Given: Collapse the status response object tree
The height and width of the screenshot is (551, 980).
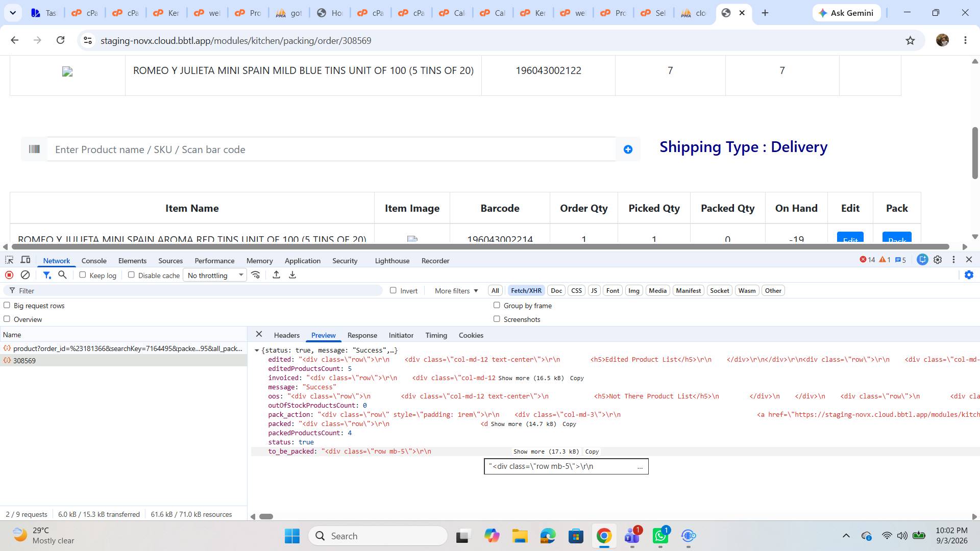Looking at the screenshot, I should (257, 350).
